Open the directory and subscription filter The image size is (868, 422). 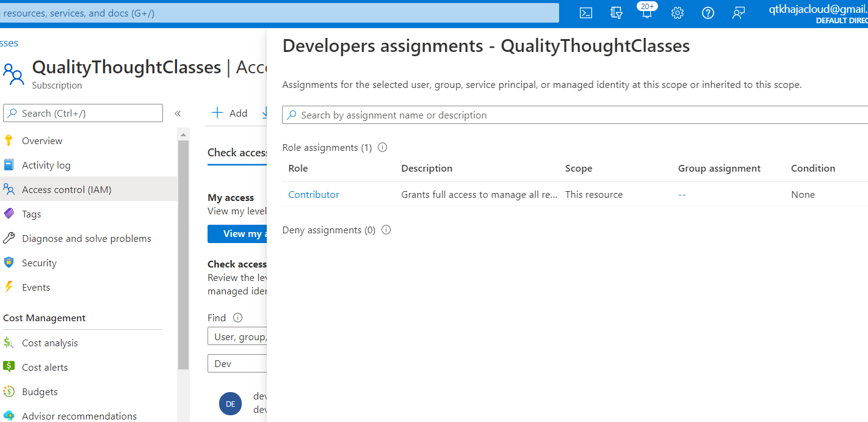point(617,12)
